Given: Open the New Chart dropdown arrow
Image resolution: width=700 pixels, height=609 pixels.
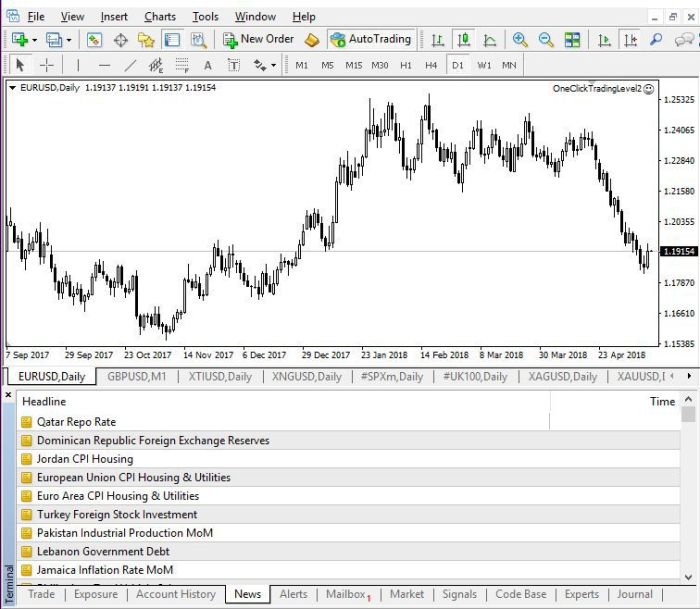Looking at the screenshot, I should (34, 40).
